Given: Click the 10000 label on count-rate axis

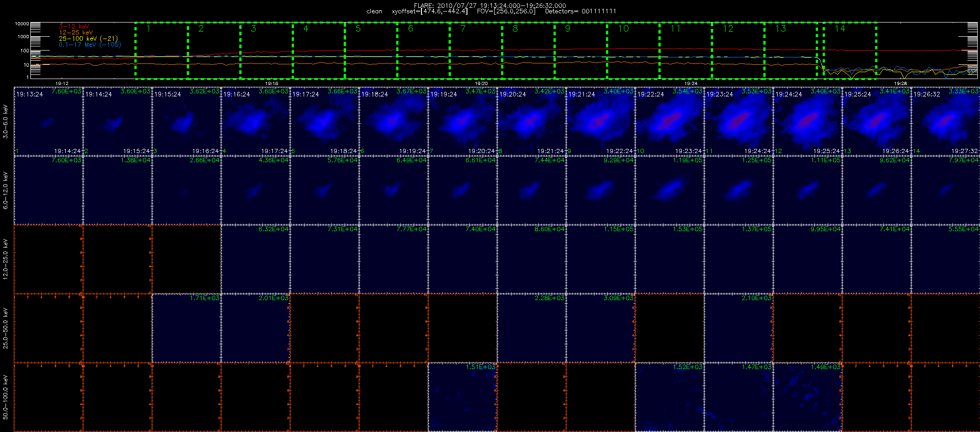Looking at the screenshot, I should click(22, 23).
